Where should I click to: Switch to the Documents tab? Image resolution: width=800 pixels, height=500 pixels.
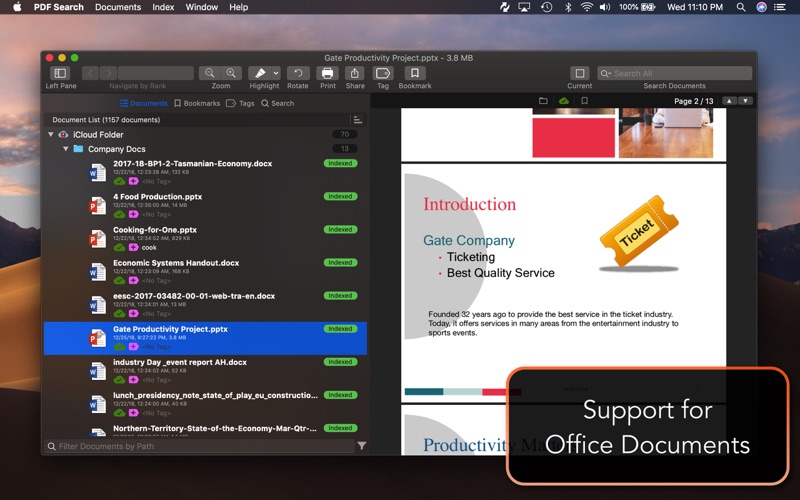pos(143,103)
